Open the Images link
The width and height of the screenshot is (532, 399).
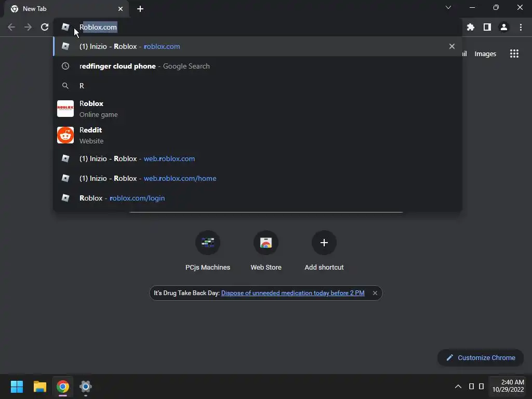pyautogui.click(x=485, y=54)
